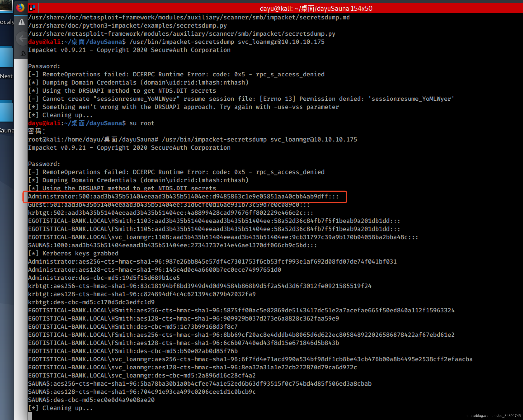Click the back arrow button
The height and width of the screenshot is (420, 523).
[22, 38]
